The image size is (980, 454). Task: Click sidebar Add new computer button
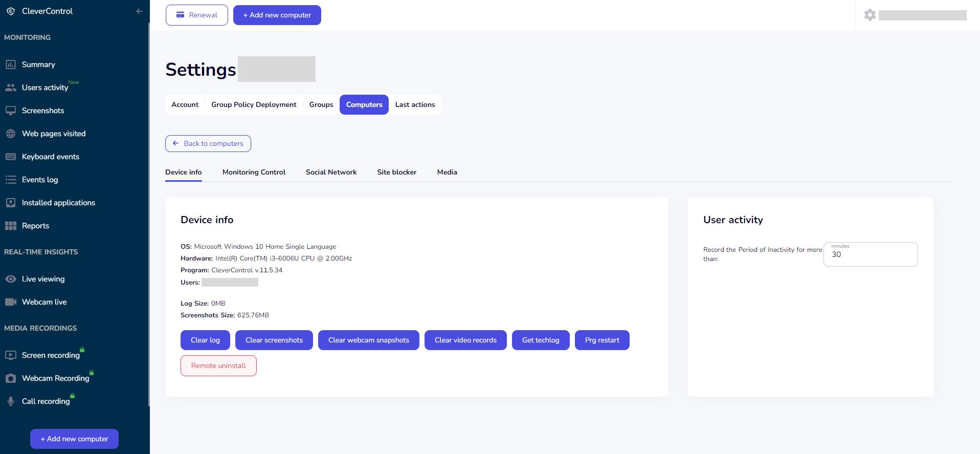[x=74, y=439]
